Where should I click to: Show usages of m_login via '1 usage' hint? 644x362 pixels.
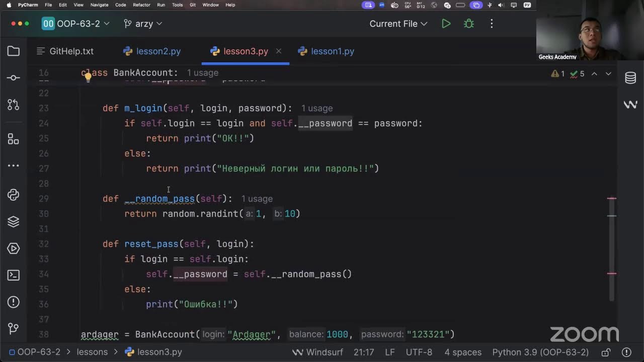click(x=317, y=109)
